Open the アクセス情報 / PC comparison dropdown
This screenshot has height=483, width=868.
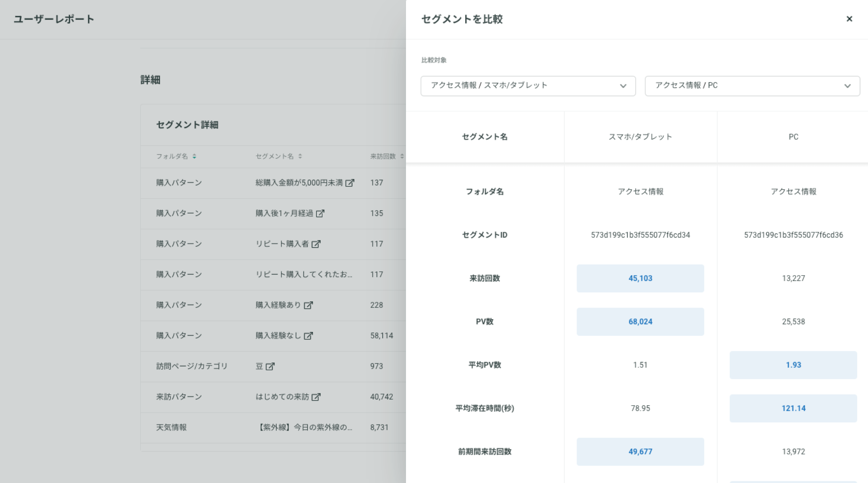[752, 86]
